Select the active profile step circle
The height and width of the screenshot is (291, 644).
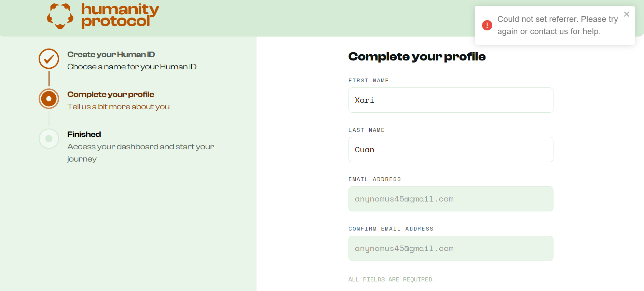point(49,99)
